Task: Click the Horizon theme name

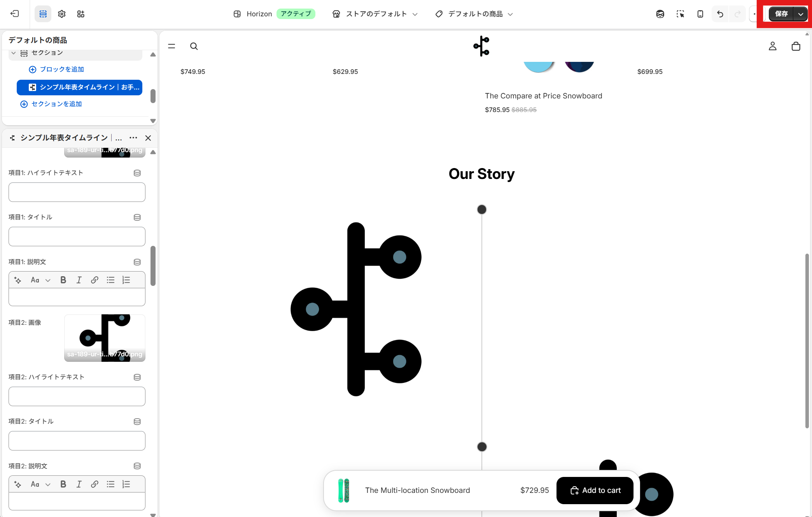Action: point(259,14)
